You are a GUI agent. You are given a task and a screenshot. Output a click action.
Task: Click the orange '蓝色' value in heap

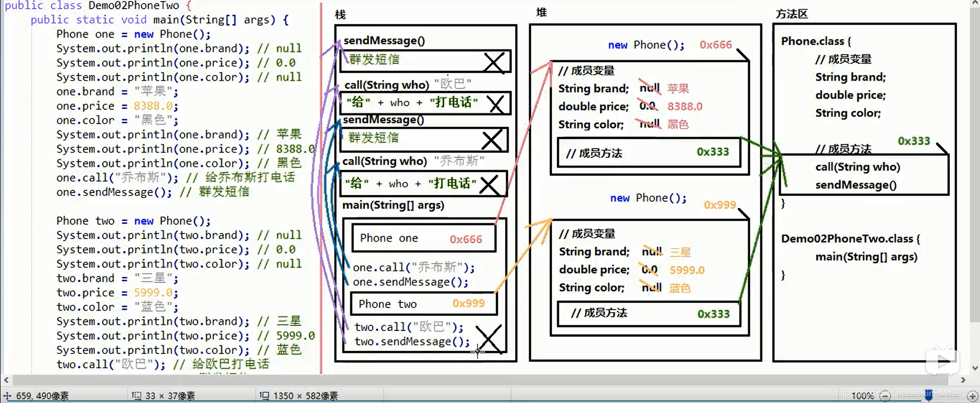pyautogui.click(x=680, y=288)
